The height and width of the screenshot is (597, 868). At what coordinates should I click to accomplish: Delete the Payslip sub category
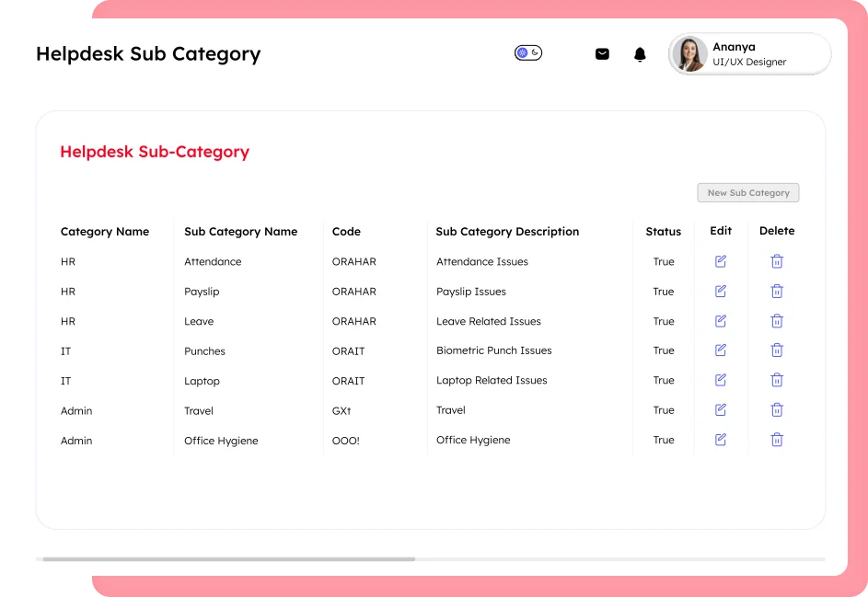coord(776,291)
